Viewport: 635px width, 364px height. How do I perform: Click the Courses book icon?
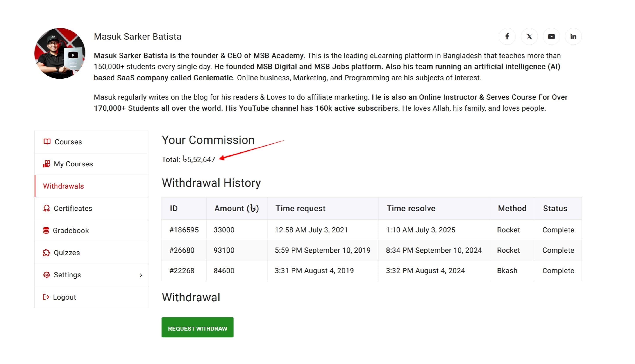click(47, 142)
